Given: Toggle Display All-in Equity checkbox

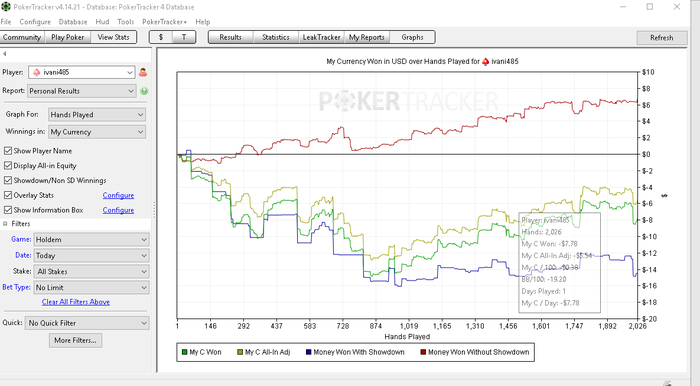Looking at the screenshot, I should pos(8,166).
